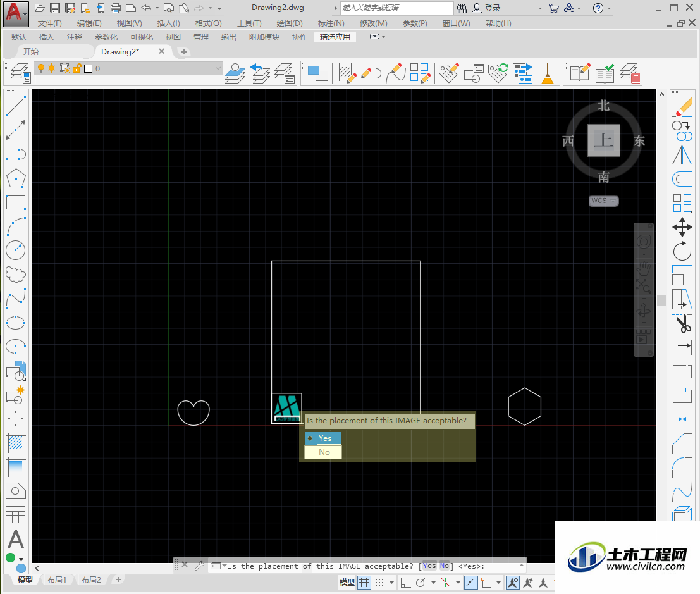700x594 pixels.
Task: Activate the Arc tool
Action: 16,226
